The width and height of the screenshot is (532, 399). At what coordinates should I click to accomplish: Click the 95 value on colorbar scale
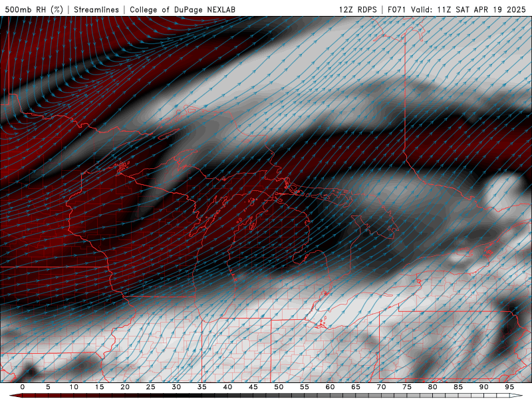(509, 387)
